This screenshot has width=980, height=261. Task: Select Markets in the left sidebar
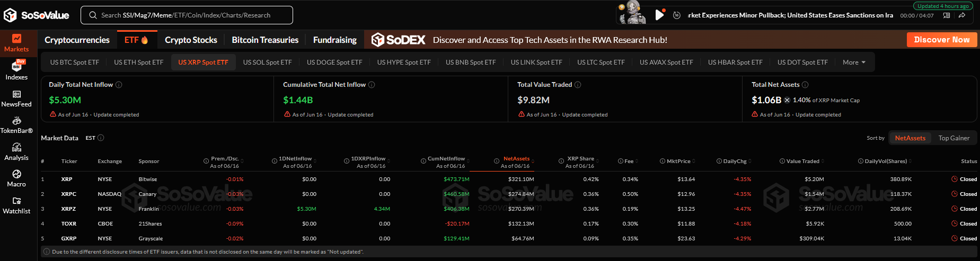click(16, 43)
